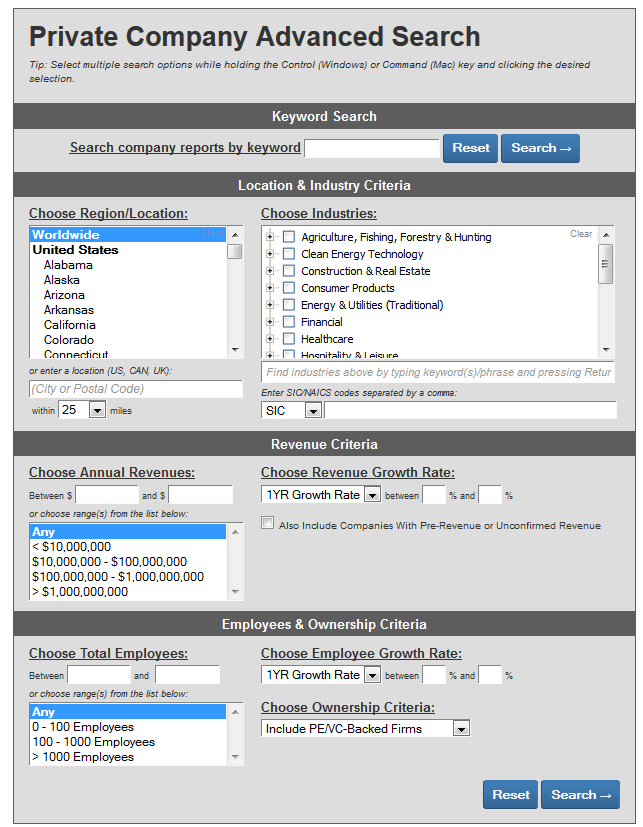Click the bottom Reset button

point(510,795)
